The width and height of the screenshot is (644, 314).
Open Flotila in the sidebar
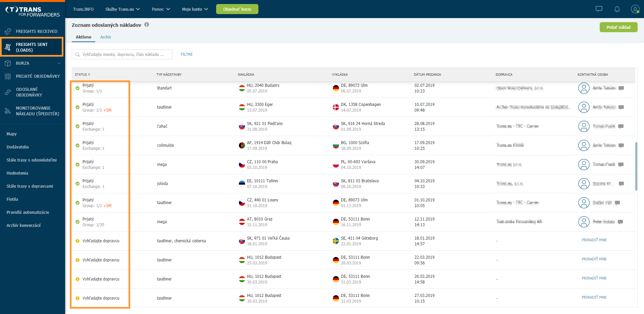[x=12, y=199]
